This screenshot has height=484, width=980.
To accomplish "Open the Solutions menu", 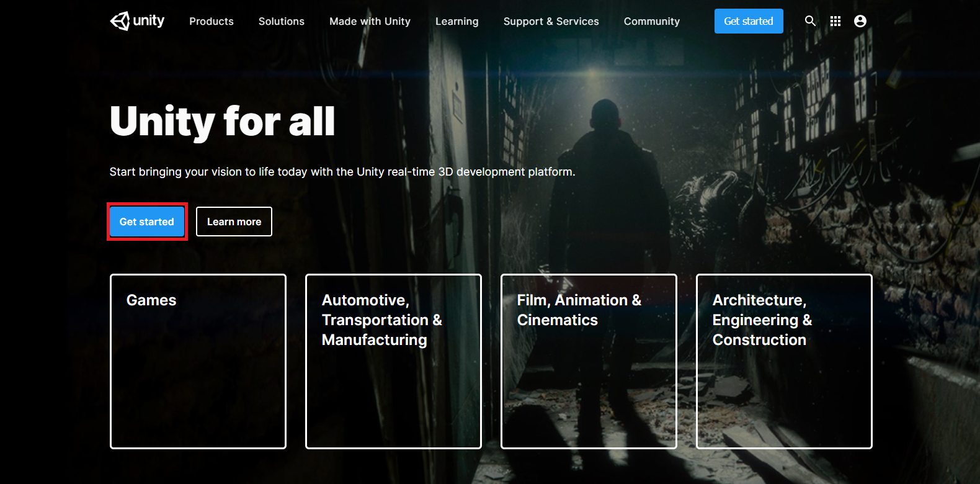I will coord(282,21).
